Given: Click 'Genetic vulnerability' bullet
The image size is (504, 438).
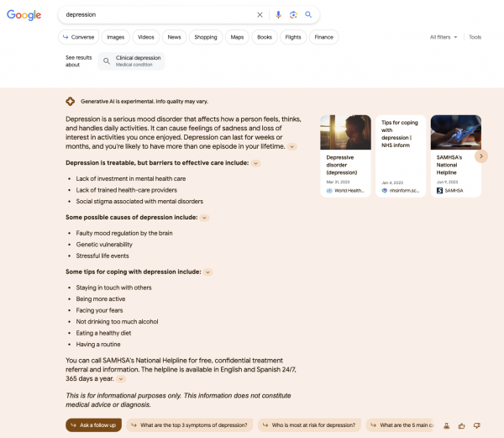Looking at the screenshot, I should click(104, 245).
